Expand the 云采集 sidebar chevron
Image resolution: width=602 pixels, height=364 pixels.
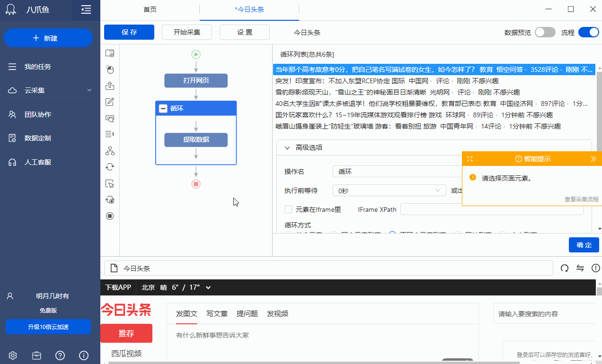coord(89,90)
